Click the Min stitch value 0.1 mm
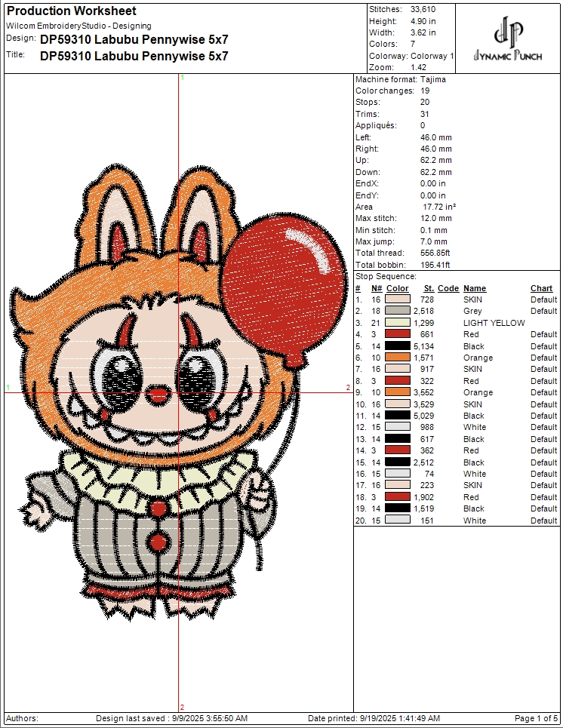The image size is (563, 728). coord(434,230)
